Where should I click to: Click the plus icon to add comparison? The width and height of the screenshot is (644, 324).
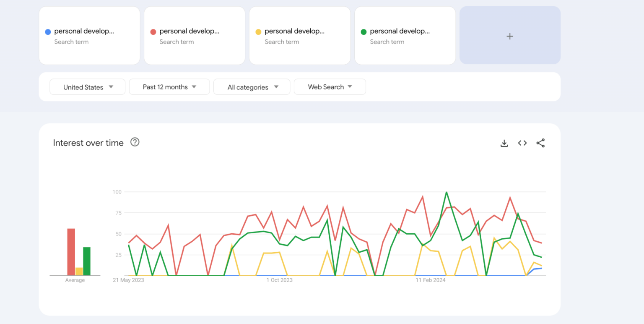[x=510, y=36]
